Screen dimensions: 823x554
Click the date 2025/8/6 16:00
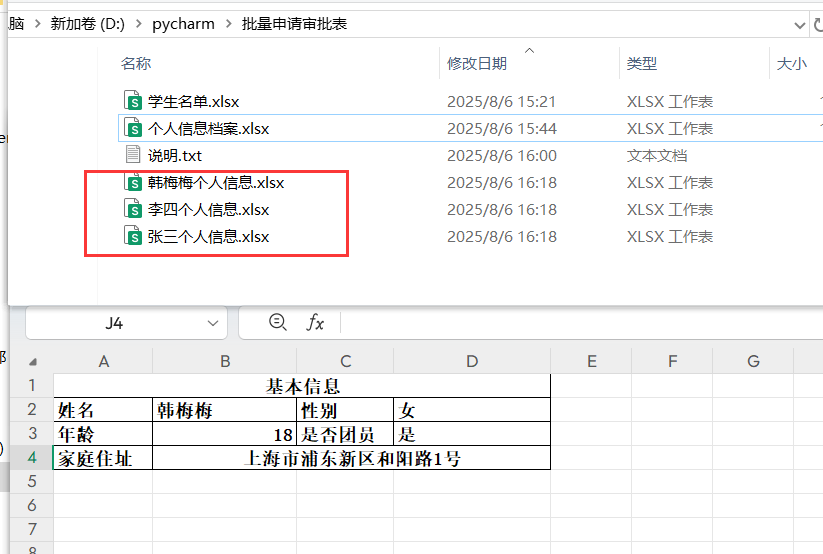point(501,156)
